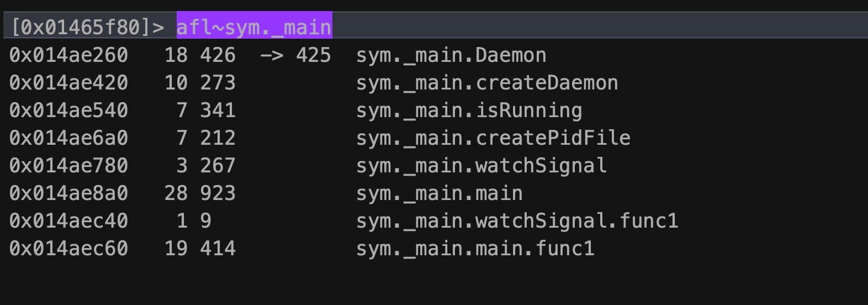This screenshot has height=305, width=868.
Task: Click the 0x014ae8a0 address of main
Action: (x=68, y=193)
